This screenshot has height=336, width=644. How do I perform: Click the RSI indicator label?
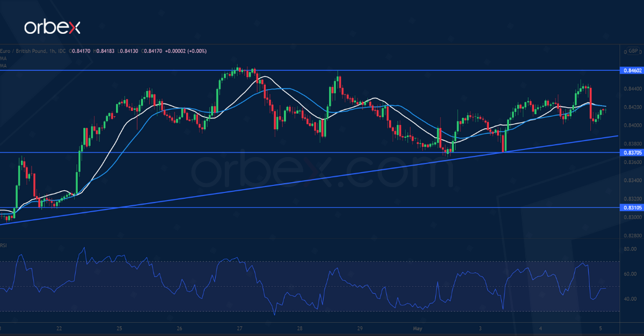tap(3, 245)
